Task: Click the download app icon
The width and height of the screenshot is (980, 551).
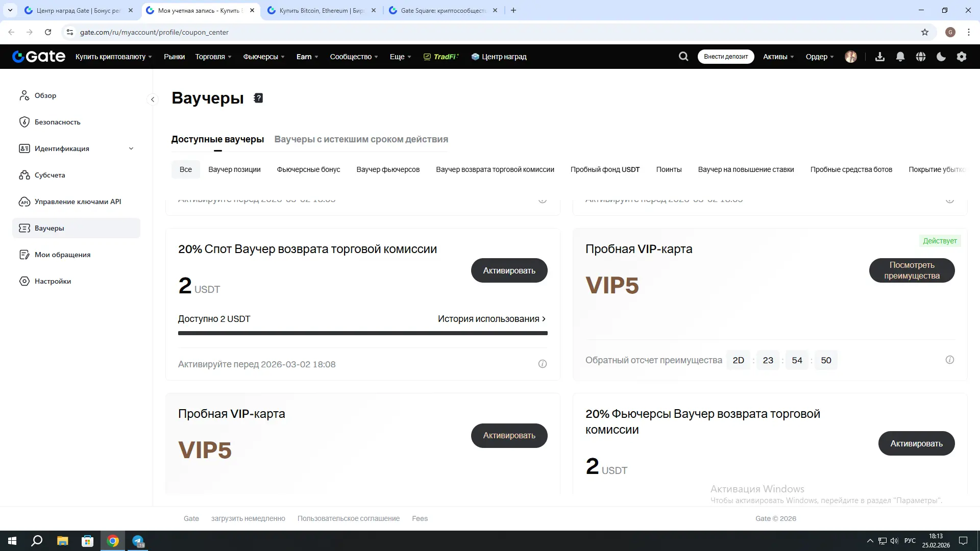Action: [880, 57]
